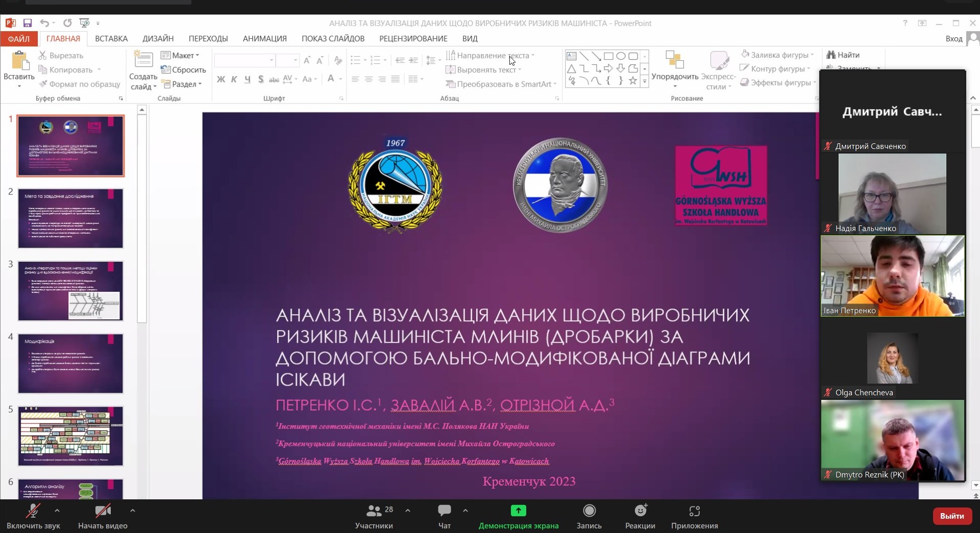Toggle text shadow S

coord(261,79)
